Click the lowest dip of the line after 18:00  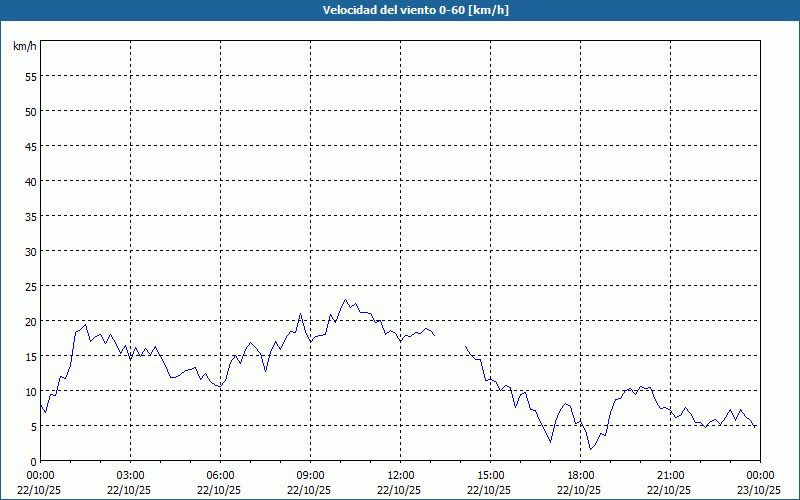click(x=590, y=449)
